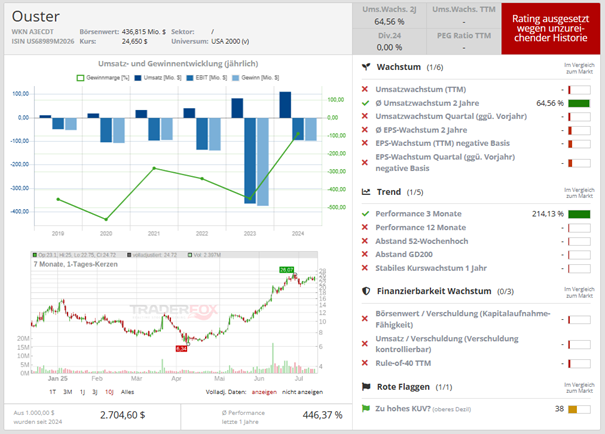Click the ISIN US68989M2026 text
605x434 pixels.
tap(42, 41)
